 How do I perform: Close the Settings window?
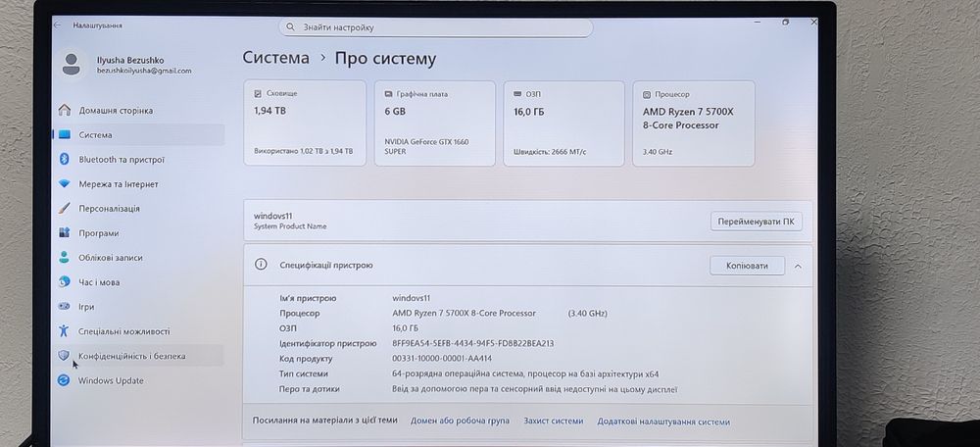click(x=813, y=22)
